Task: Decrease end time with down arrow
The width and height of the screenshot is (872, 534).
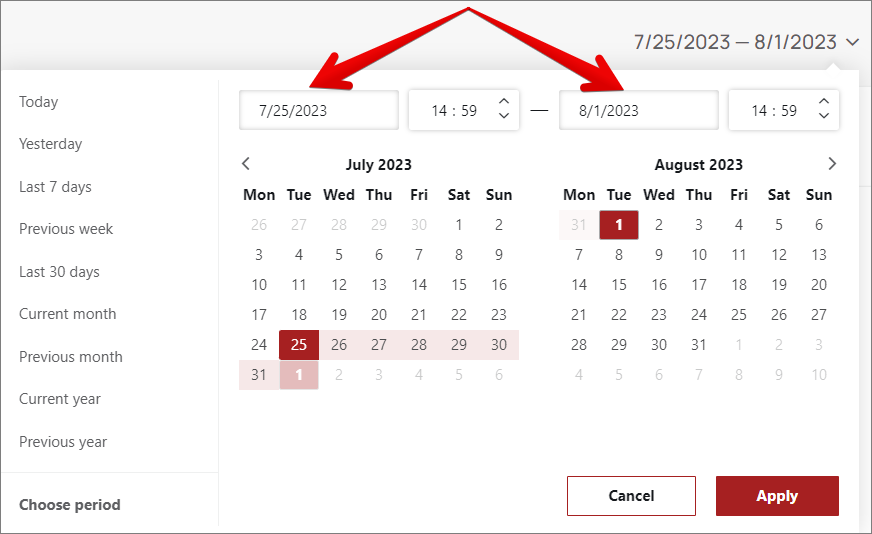Action: coord(824,117)
